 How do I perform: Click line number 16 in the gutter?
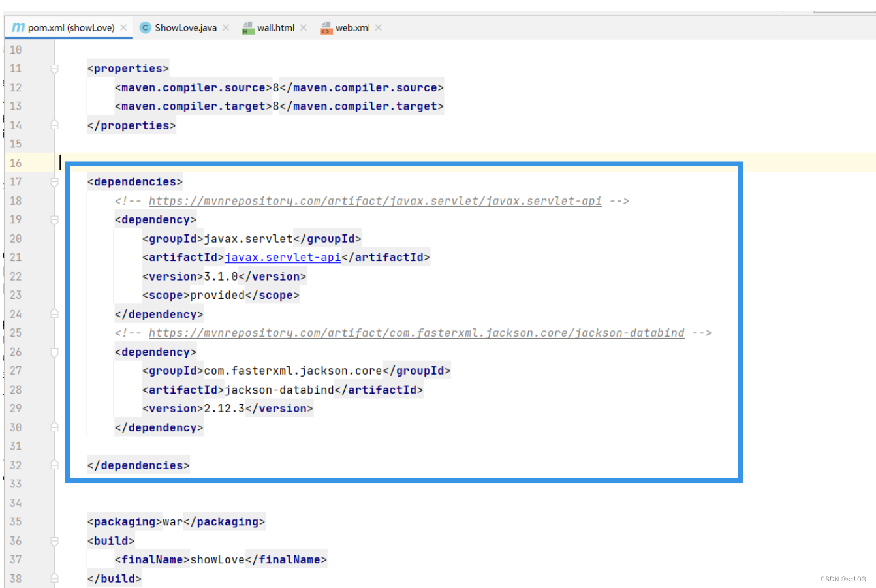coord(16,162)
